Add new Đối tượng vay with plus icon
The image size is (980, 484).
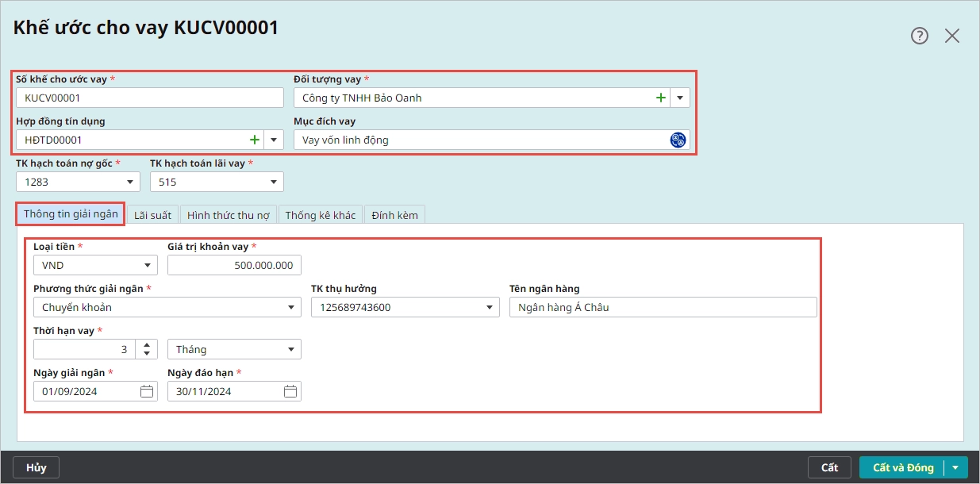coord(660,98)
